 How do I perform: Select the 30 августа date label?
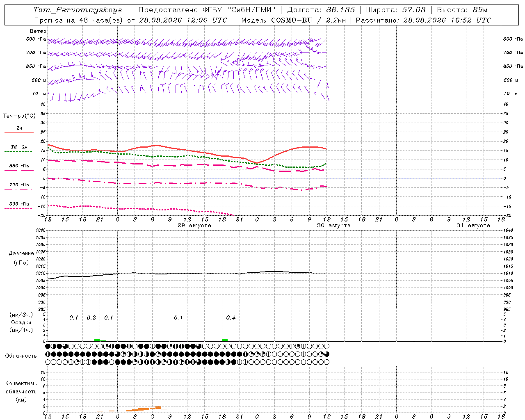point(334,226)
